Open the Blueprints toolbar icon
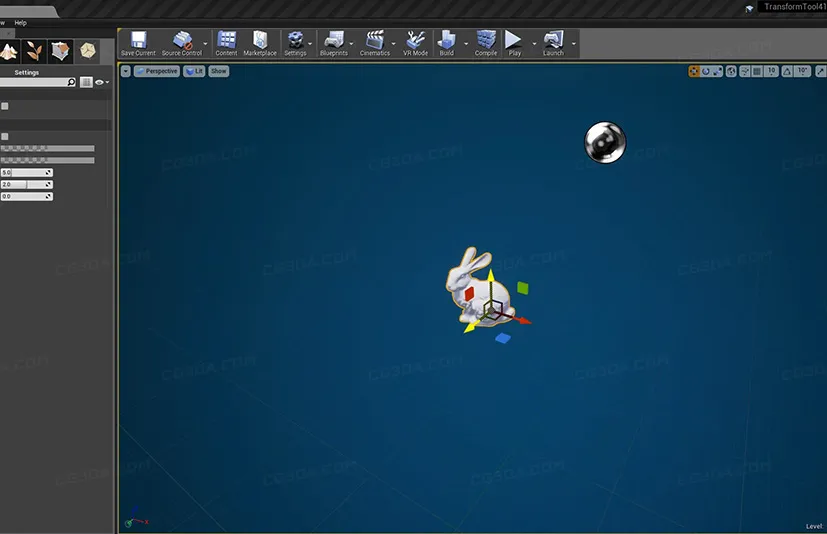 click(x=334, y=43)
